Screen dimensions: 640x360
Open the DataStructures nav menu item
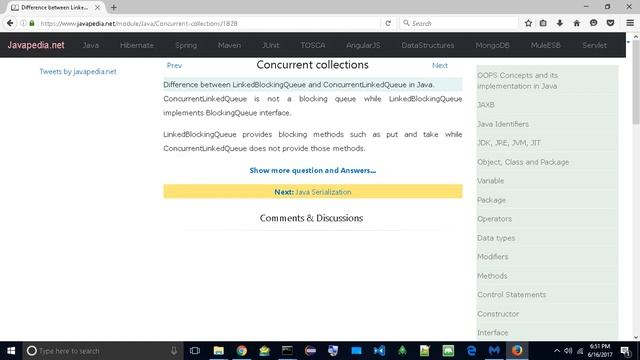428,45
